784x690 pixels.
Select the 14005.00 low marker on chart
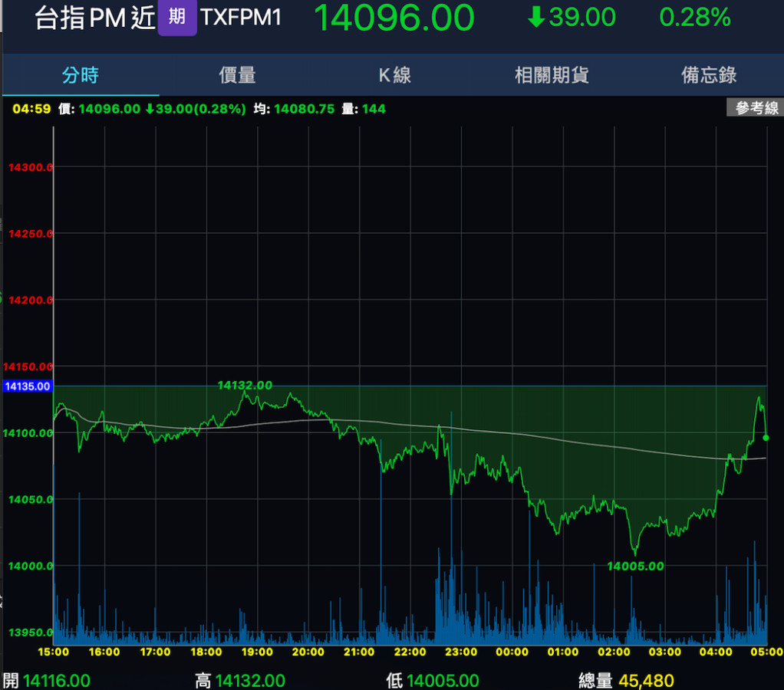(x=635, y=566)
